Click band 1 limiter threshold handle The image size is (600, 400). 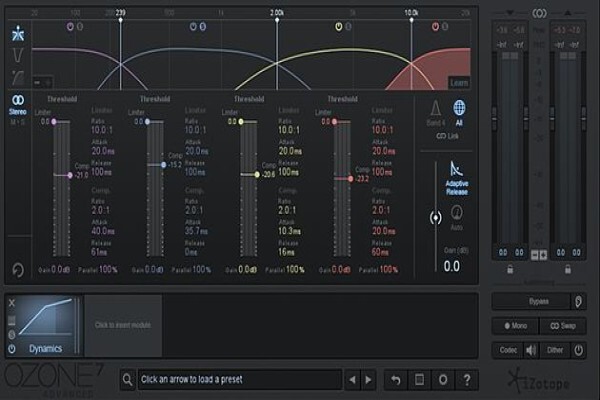coord(54,122)
